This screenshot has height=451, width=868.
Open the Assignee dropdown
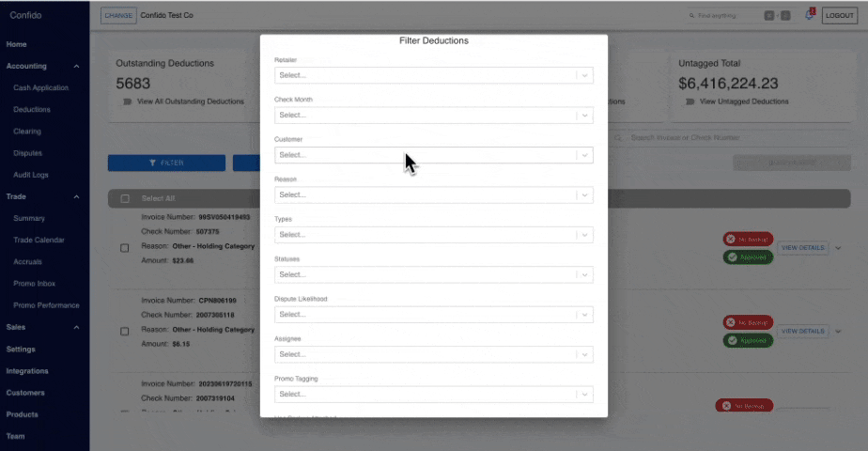tap(433, 354)
